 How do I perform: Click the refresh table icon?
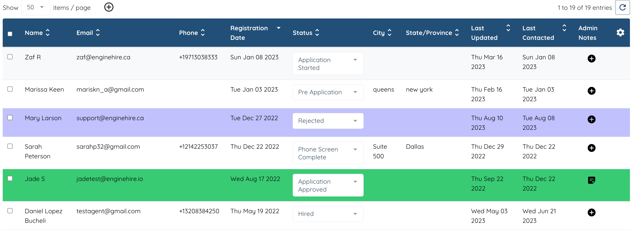pyautogui.click(x=622, y=7)
